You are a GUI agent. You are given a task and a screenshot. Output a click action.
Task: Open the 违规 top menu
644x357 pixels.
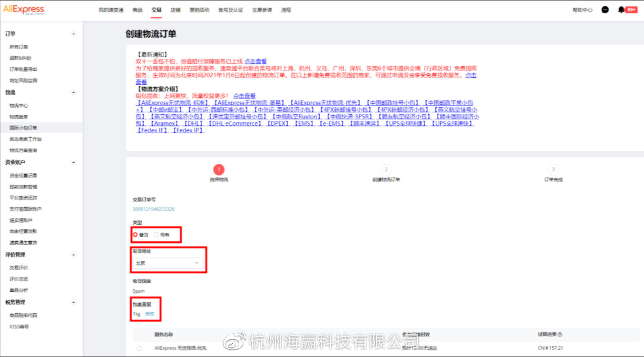(x=286, y=10)
